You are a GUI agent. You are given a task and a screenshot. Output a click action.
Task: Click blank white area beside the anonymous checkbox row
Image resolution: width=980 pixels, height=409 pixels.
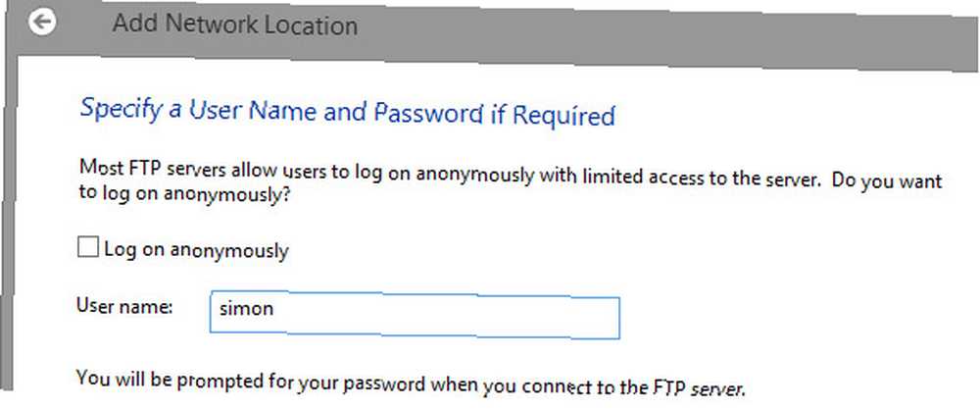563,250
